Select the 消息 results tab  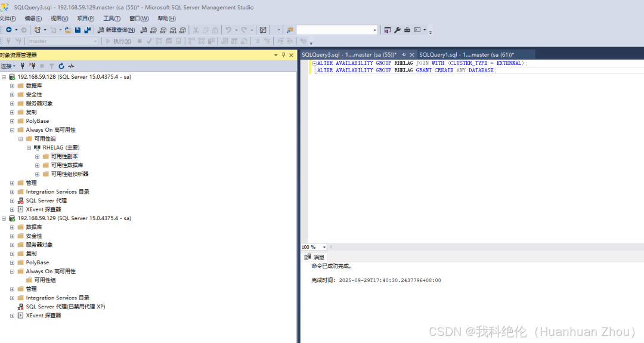click(x=315, y=257)
